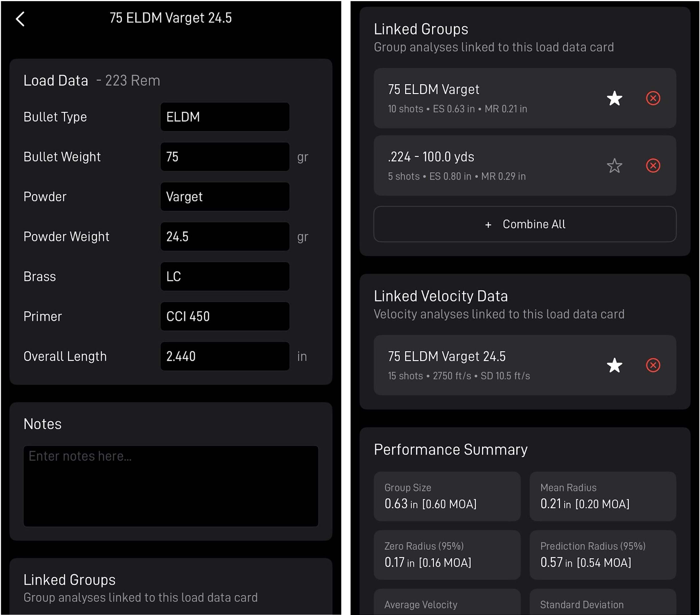Toggle favorite on the velocity analysis card

(x=614, y=365)
